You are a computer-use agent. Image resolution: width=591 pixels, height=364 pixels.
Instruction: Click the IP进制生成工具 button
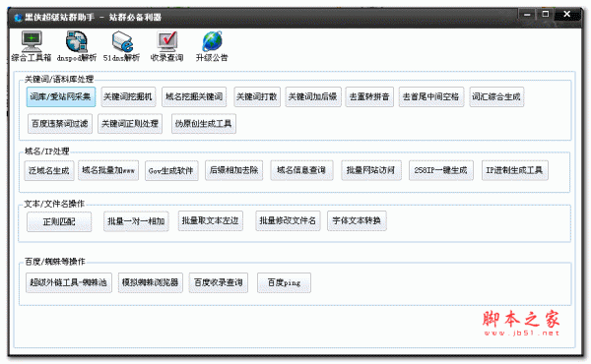pyautogui.click(x=514, y=170)
